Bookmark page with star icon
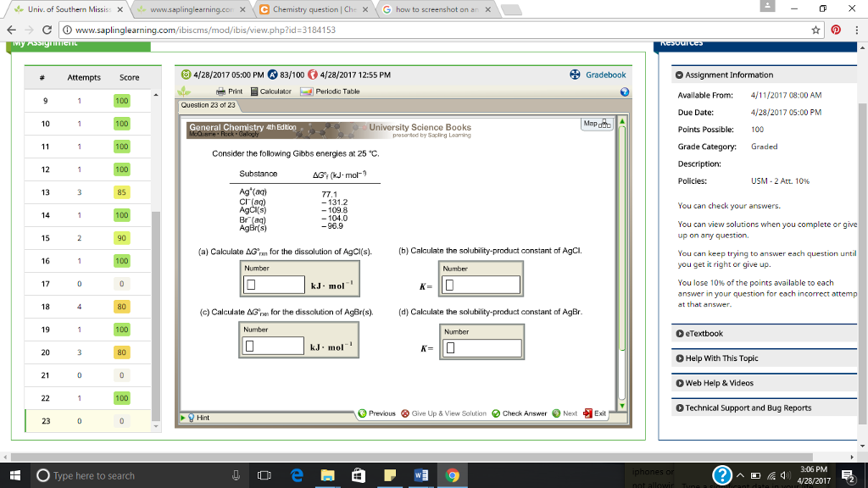The width and height of the screenshot is (868, 488). tap(815, 30)
